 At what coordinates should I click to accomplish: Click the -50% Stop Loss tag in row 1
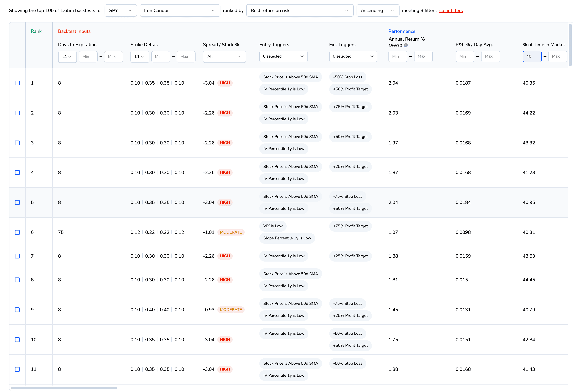pos(347,77)
